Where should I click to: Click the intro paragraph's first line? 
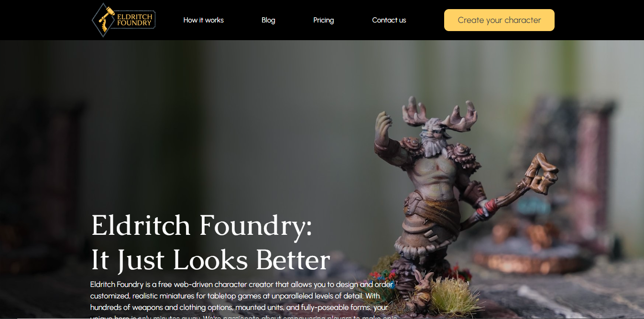coord(241,284)
